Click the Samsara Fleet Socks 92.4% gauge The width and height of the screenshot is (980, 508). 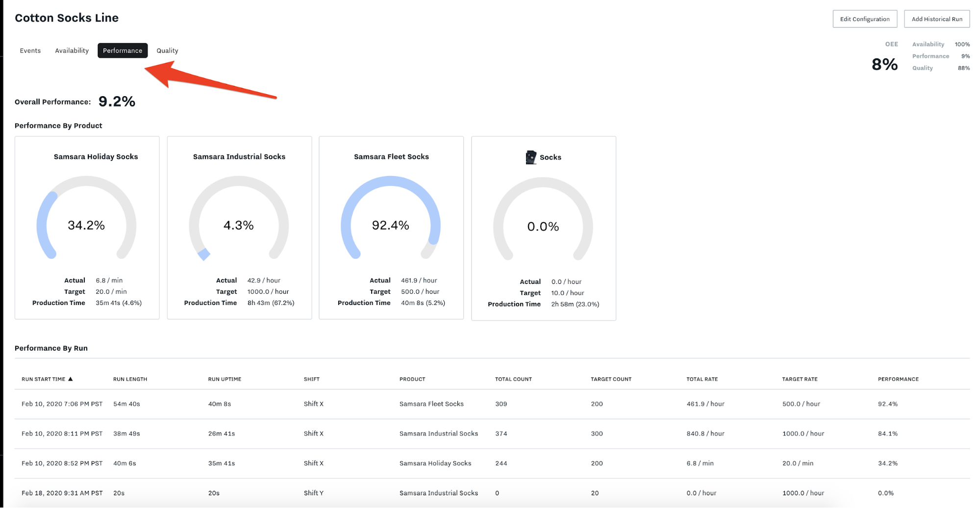[x=391, y=218]
